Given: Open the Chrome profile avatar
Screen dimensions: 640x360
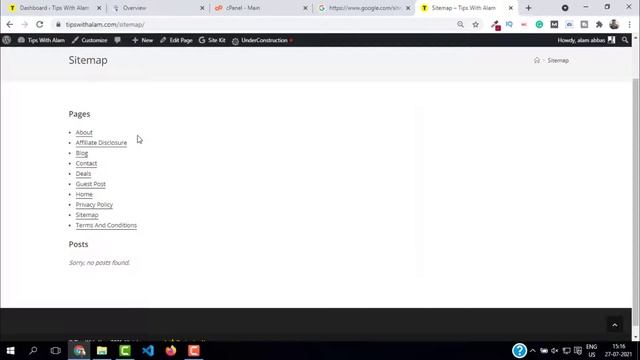Looking at the screenshot, I should (x=614, y=24).
